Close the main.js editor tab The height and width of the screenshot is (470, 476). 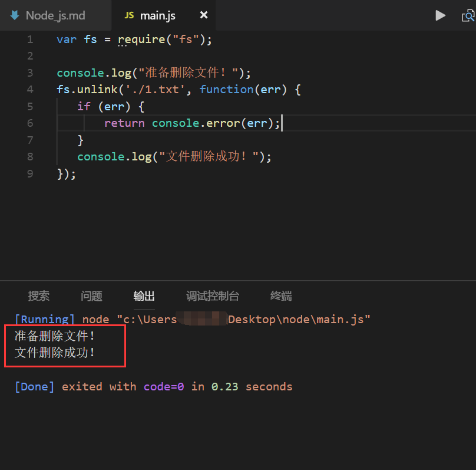click(x=204, y=15)
